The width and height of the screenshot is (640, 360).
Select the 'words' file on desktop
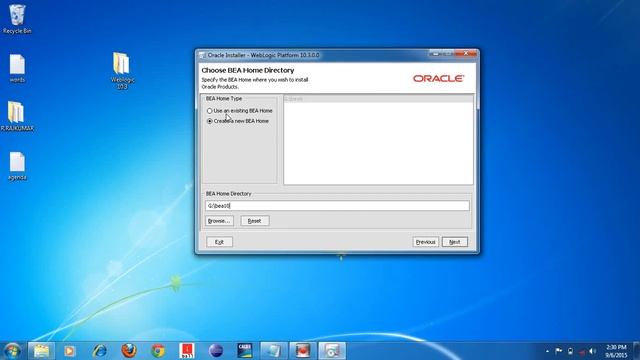click(x=17, y=68)
